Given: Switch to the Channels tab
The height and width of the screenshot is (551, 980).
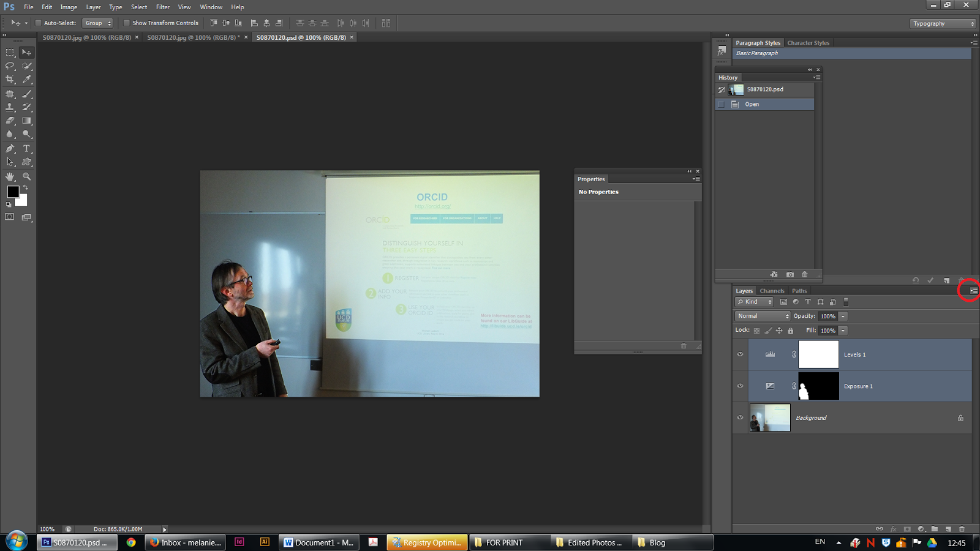Looking at the screenshot, I should pyautogui.click(x=772, y=291).
